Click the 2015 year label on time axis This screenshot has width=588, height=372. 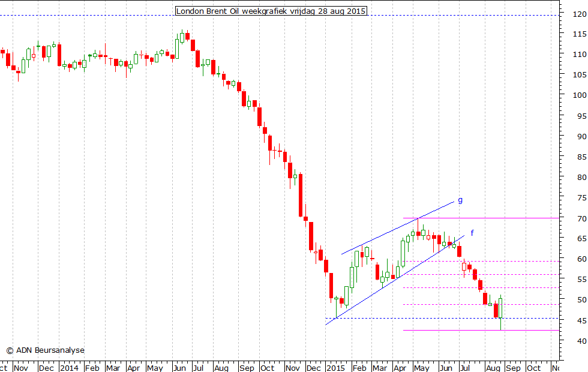(335, 368)
